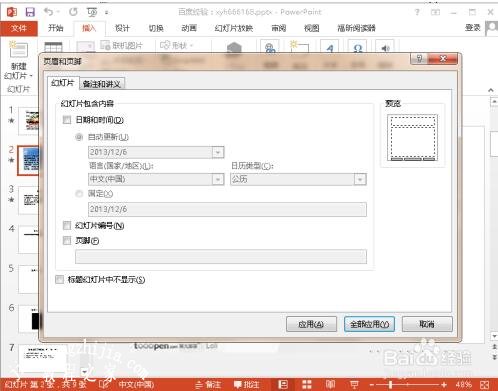Click the Undo arrow icon

click(49, 12)
